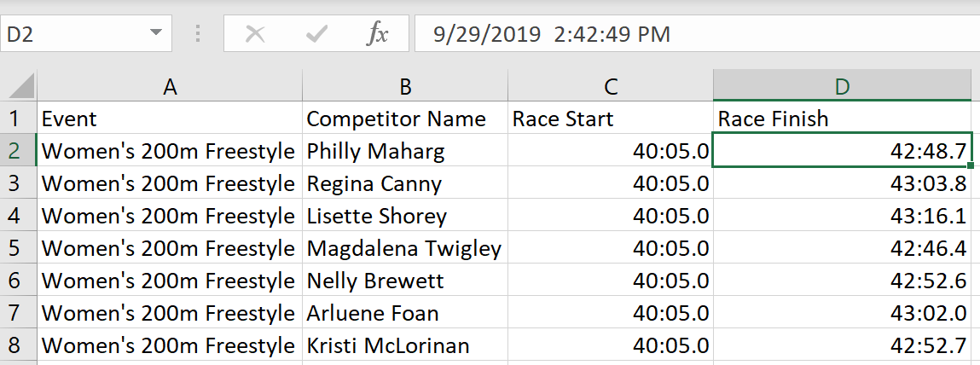The width and height of the screenshot is (980, 365).
Task: Select the Race Finish cell 43:03.8
Action: coord(843,183)
